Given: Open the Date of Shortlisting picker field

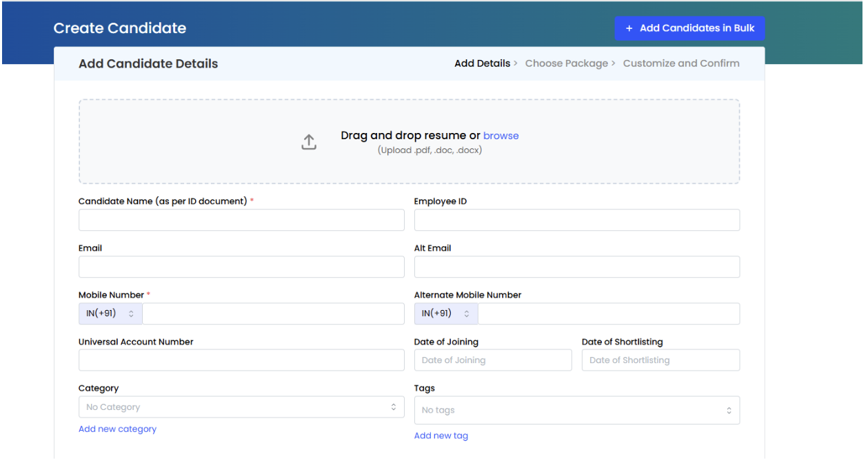Looking at the screenshot, I should coord(660,360).
